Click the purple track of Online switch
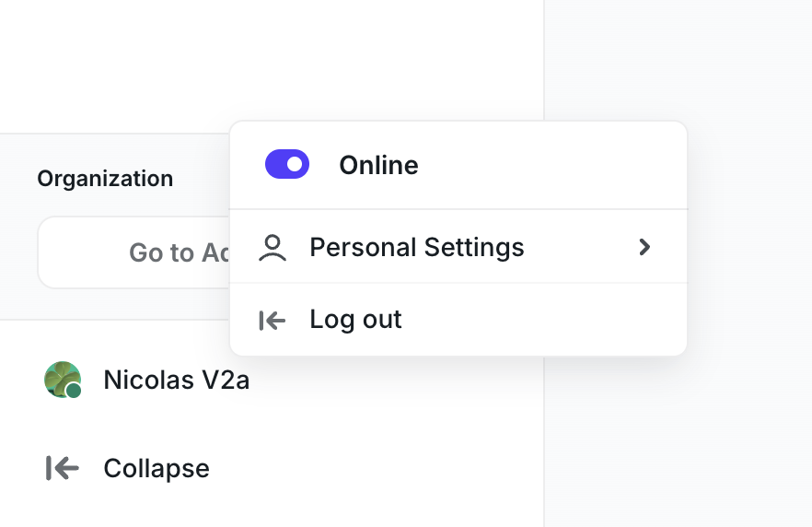This screenshot has width=812, height=527. point(274,164)
